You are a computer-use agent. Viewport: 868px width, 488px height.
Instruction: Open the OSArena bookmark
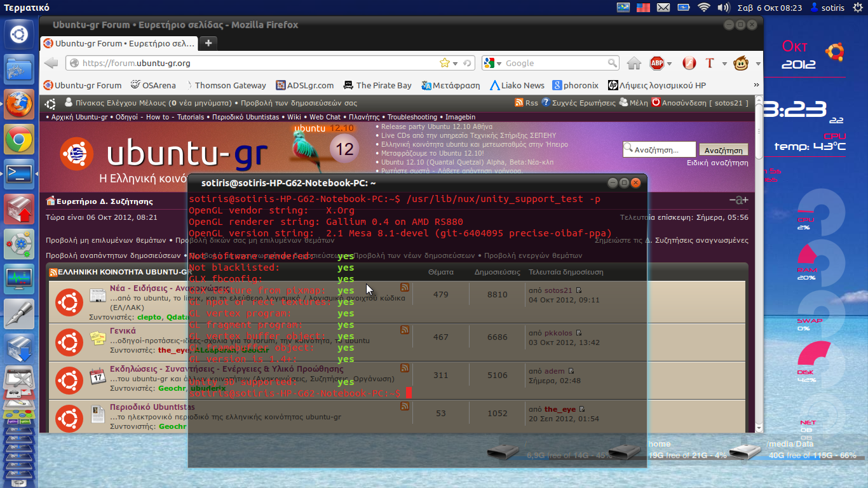(153, 85)
